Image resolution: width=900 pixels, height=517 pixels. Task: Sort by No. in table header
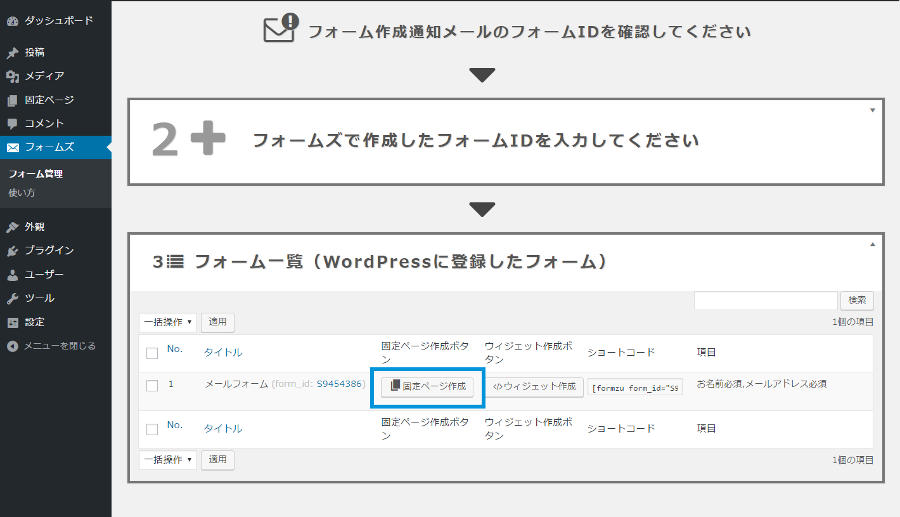(174, 349)
